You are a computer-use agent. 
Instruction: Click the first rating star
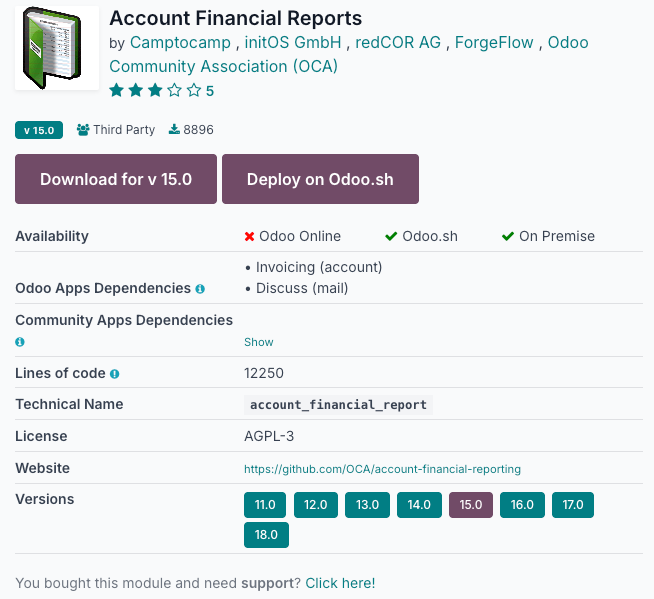click(117, 90)
